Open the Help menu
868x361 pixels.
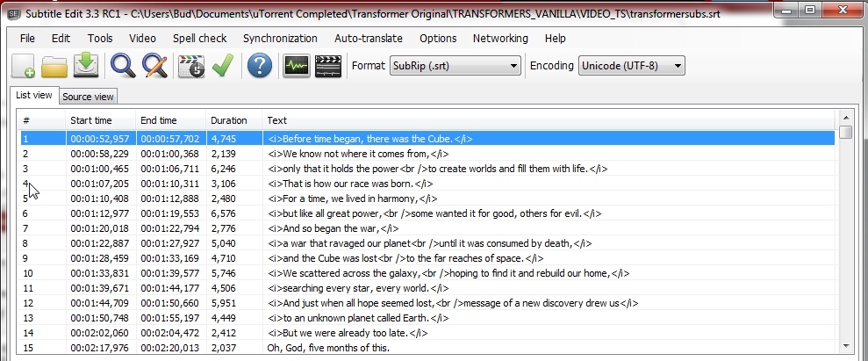pos(556,38)
